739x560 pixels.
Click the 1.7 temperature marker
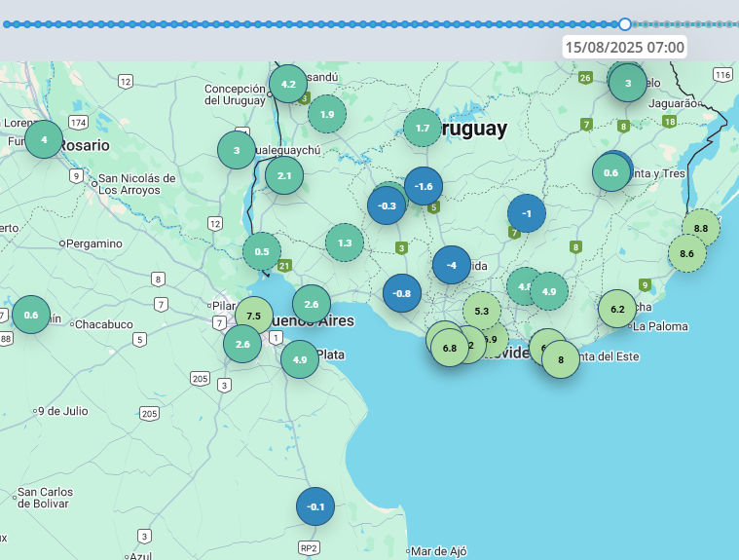[423, 128]
